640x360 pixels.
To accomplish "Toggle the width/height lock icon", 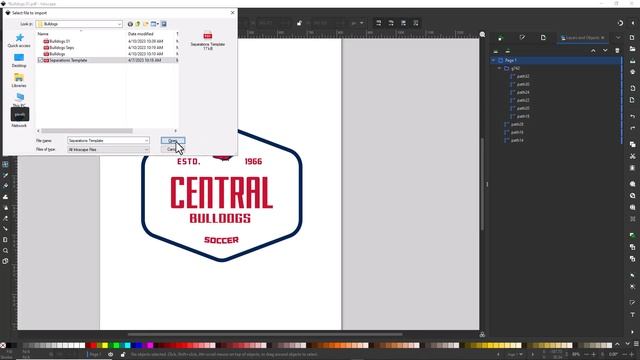I will point(299,23).
